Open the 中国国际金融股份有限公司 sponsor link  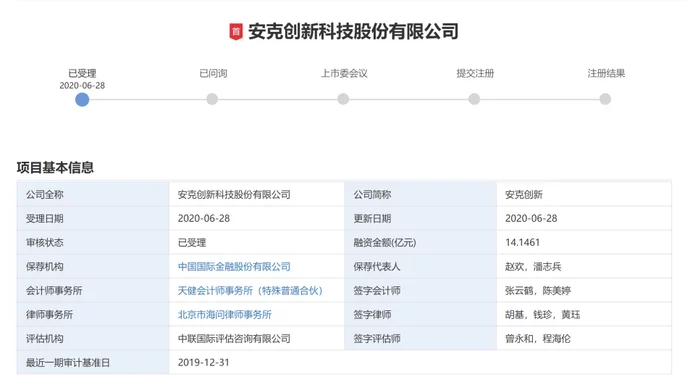click(x=234, y=267)
